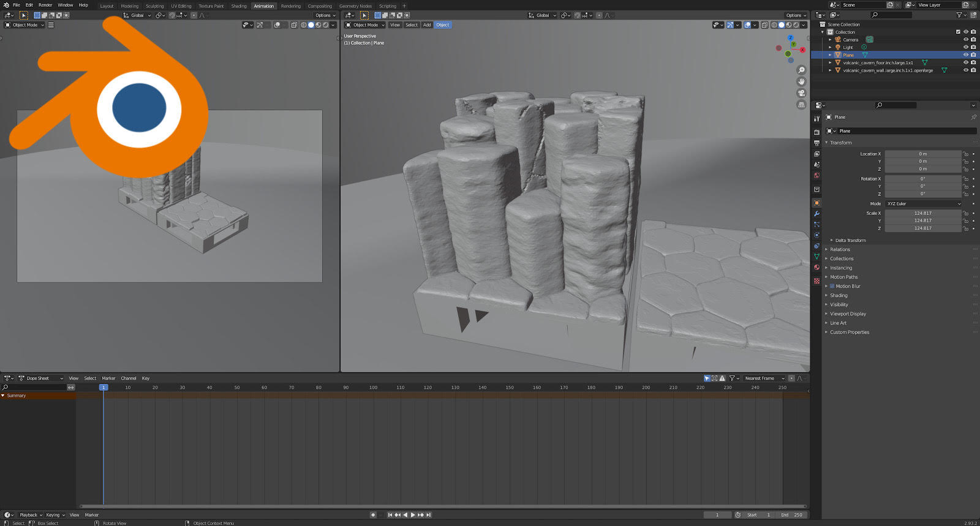
Task: Click the pan hand gizmo icon
Action: pyautogui.click(x=801, y=81)
